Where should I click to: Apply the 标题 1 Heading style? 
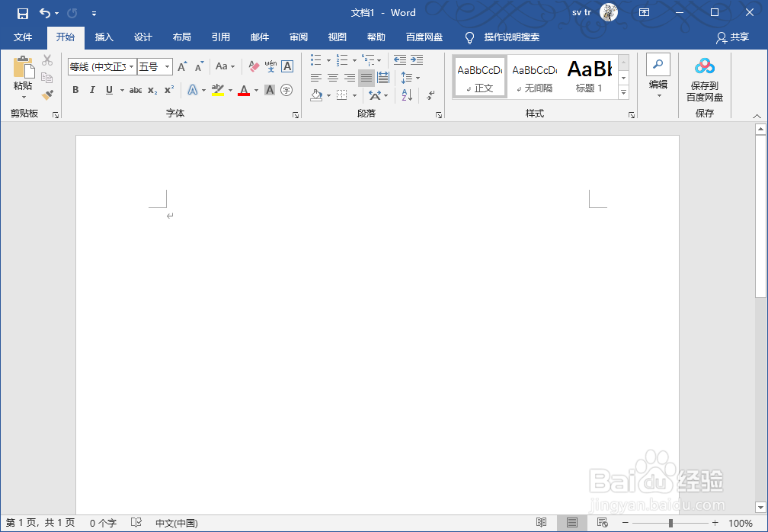[x=589, y=78]
